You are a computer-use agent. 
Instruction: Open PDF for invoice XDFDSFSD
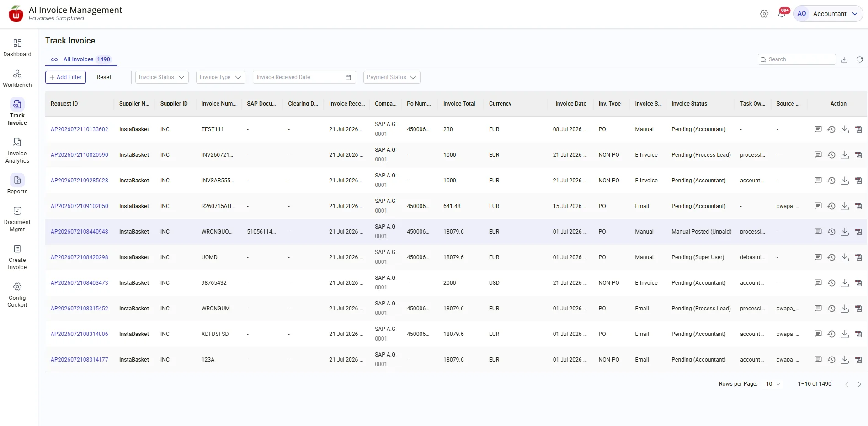click(858, 334)
